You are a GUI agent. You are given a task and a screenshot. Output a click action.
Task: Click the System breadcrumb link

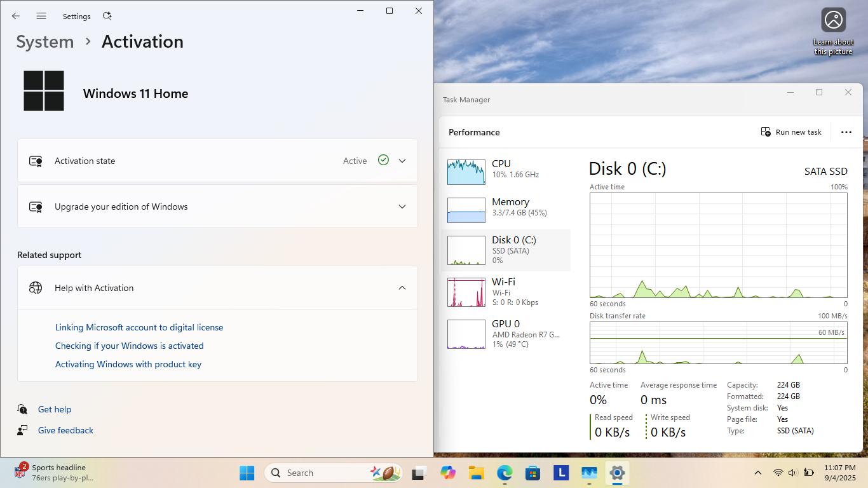pos(45,41)
